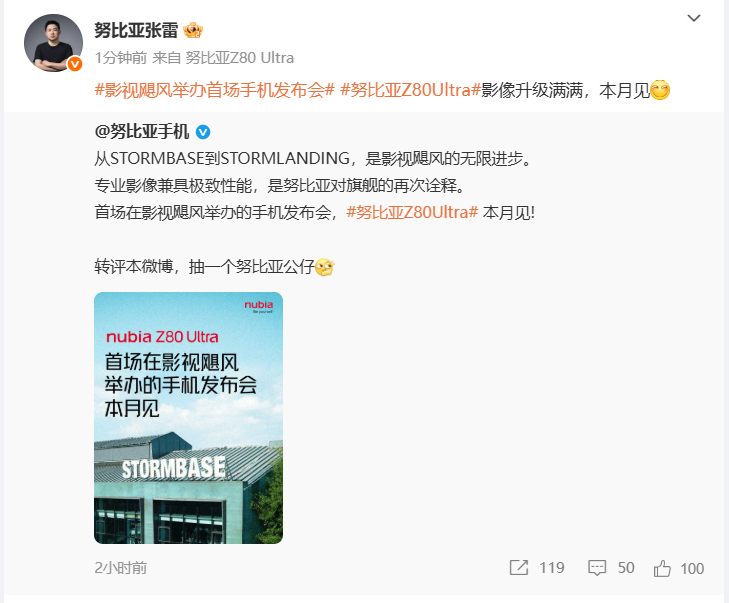Click the emoji after 努比亚公仔
The width and height of the screenshot is (729, 603).
pyautogui.click(x=325, y=267)
